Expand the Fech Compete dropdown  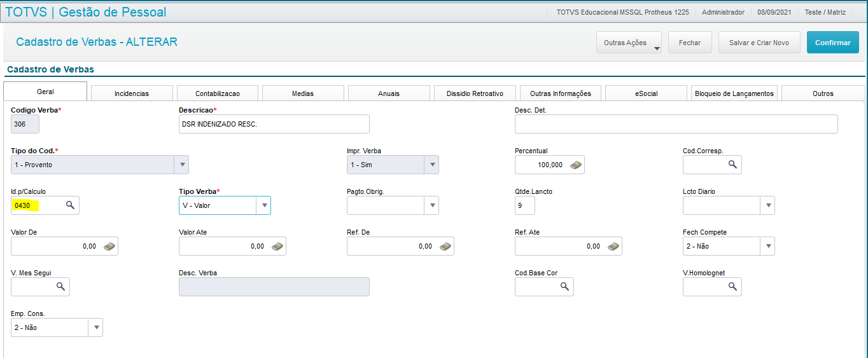[767, 246]
